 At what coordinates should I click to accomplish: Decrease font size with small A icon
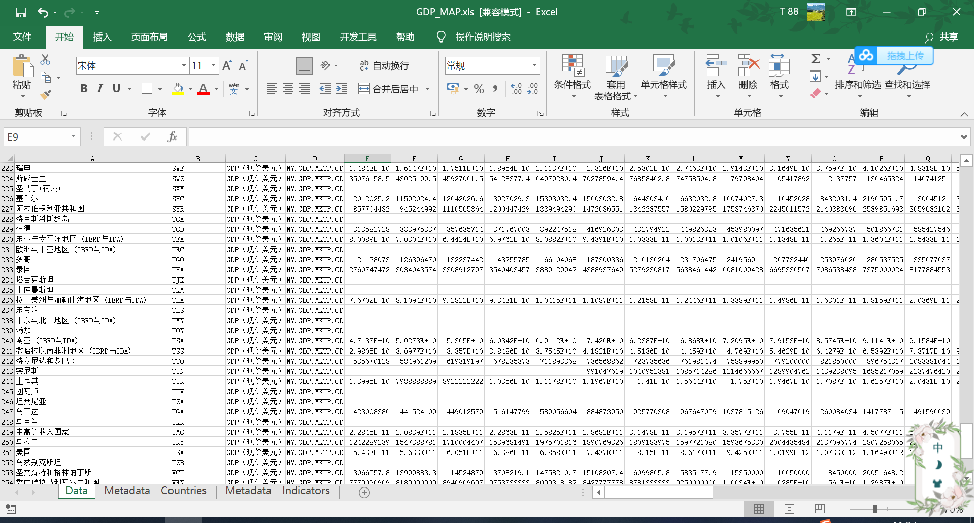click(243, 65)
